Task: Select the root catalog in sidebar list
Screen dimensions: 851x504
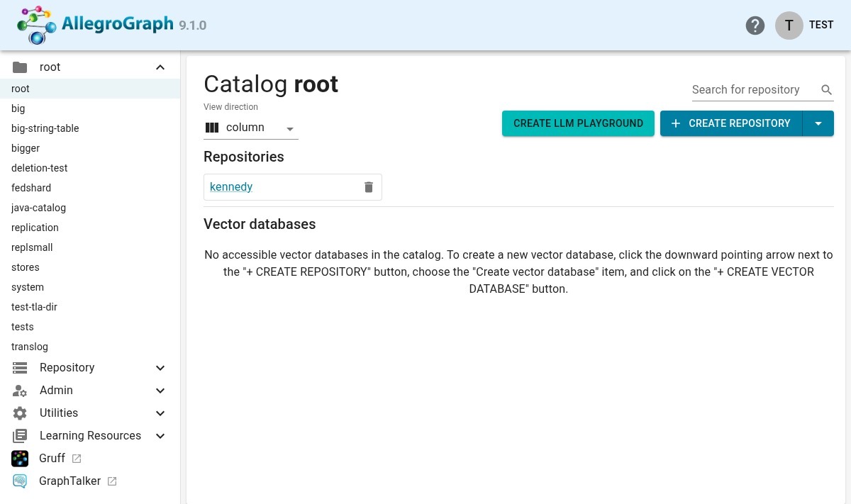Action: [x=90, y=89]
